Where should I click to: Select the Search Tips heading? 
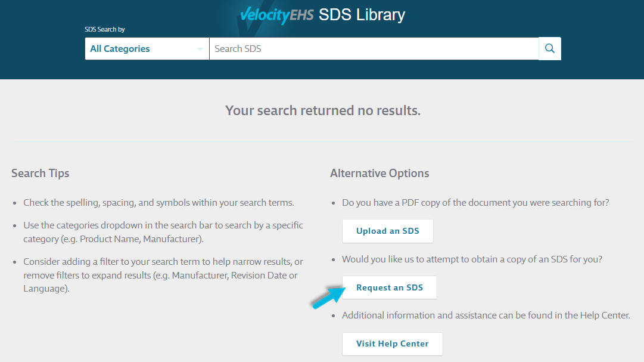[x=41, y=174]
